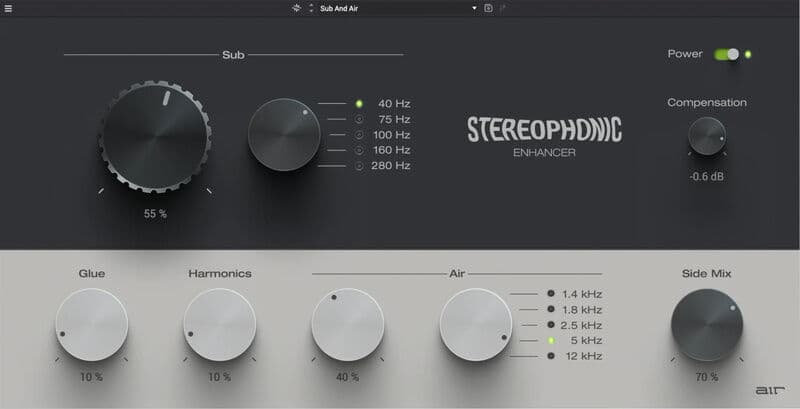Screen dimensions: 800x409
Task: Click the 10 % Glue value
Action: [91, 377]
